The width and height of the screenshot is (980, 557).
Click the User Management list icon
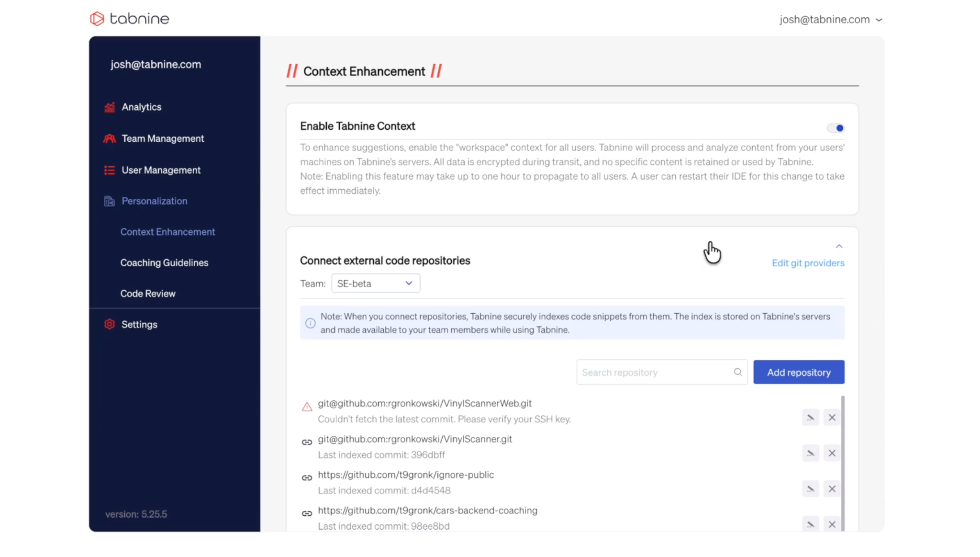tap(110, 170)
